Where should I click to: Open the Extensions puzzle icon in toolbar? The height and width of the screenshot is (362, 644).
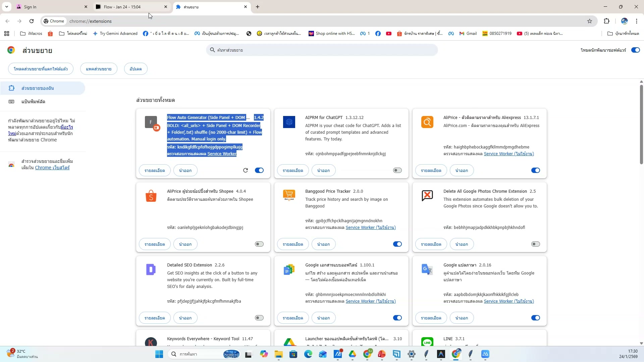pyautogui.click(x=606, y=21)
